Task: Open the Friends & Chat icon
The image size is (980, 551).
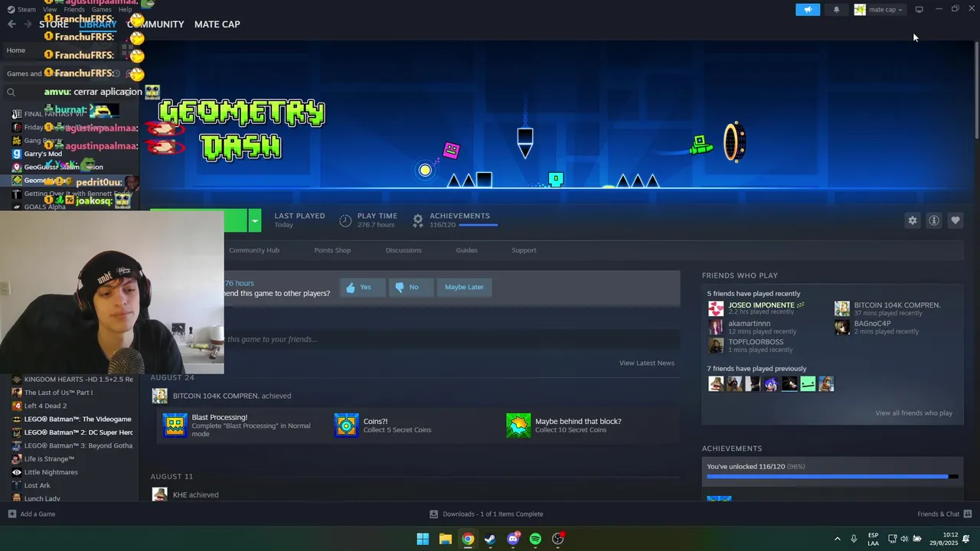Action: click(967, 514)
